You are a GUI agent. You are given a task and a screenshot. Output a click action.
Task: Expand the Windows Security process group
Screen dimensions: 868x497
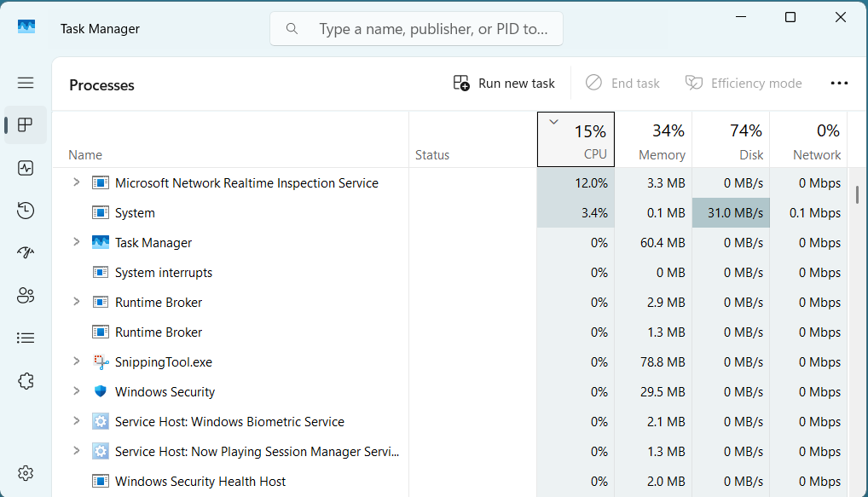pos(77,391)
